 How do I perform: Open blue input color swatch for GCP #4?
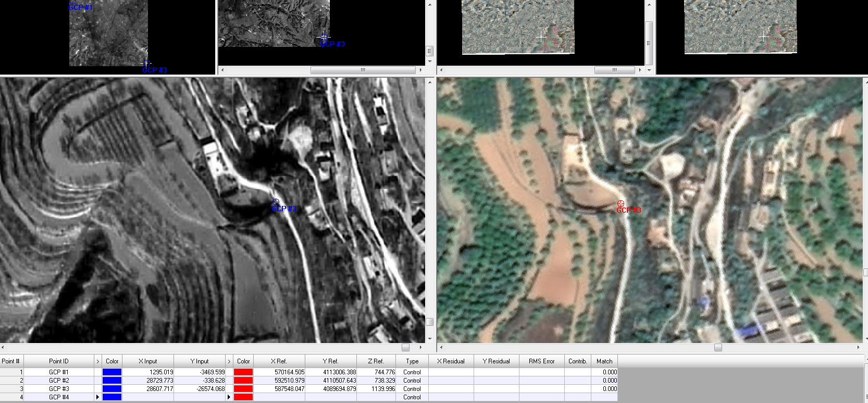(112, 397)
